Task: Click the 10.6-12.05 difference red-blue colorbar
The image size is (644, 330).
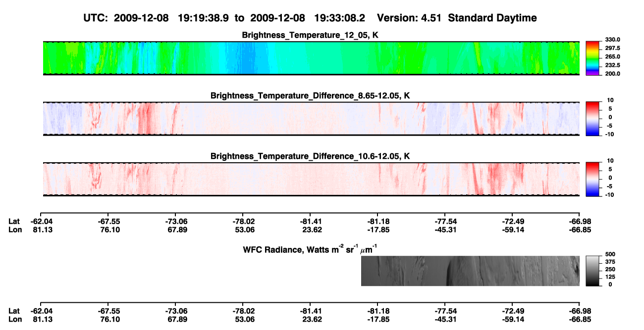Action: 592,179
